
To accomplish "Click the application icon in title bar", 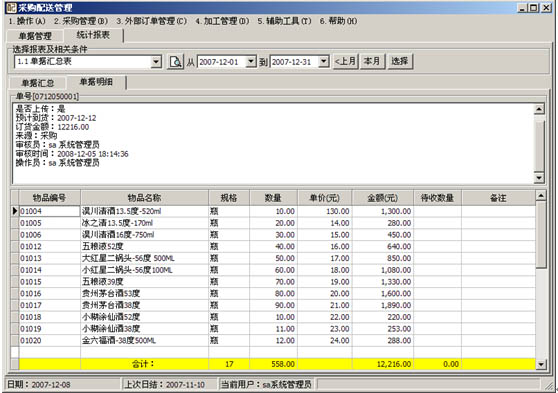I will click(11, 7).
